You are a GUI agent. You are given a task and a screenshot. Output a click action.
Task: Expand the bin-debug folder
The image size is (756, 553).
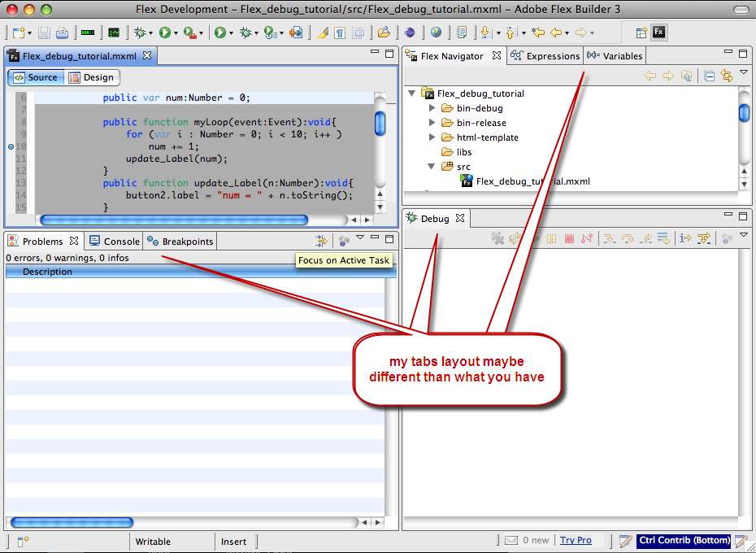432,108
